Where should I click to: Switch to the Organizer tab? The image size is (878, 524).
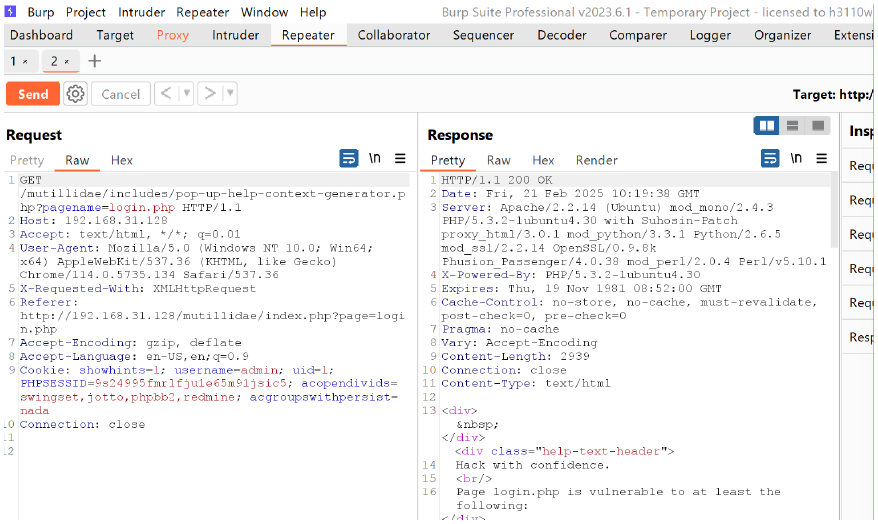pos(782,35)
